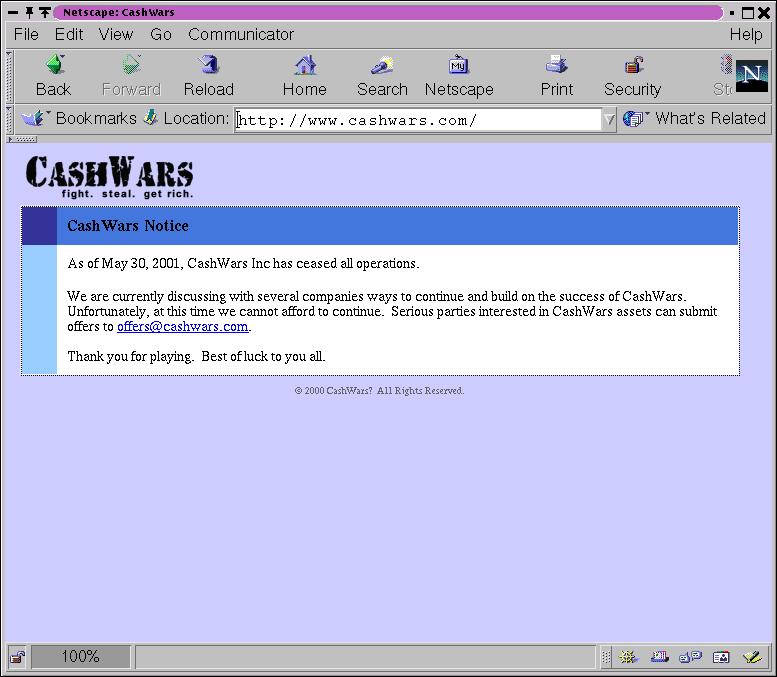The width and height of the screenshot is (777, 677).
Task: Open the Communicator menu
Action: pos(241,34)
